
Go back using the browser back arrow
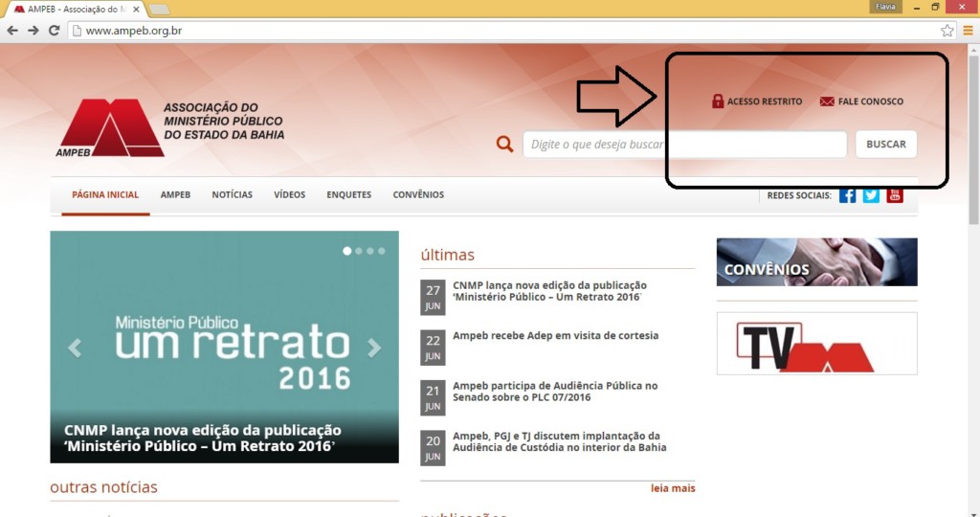click(12, 31)
